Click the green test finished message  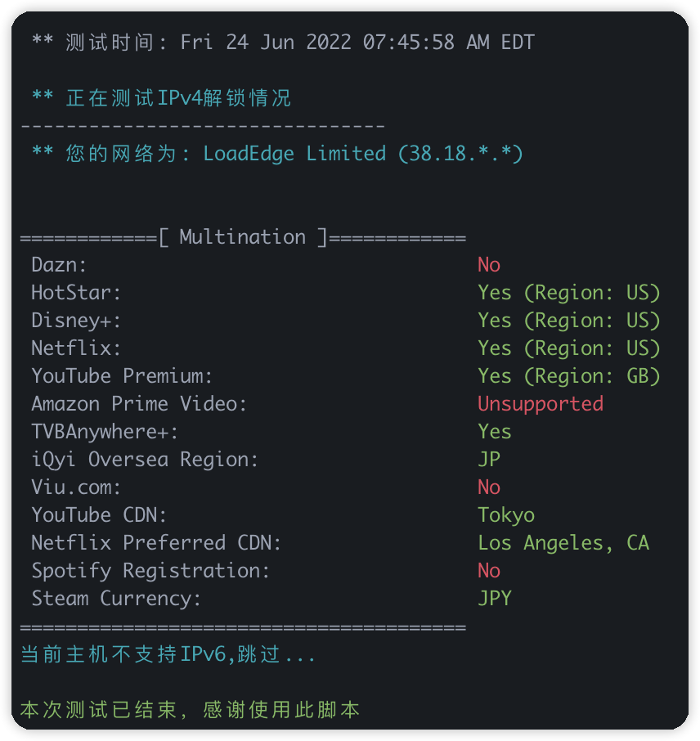[190, 710]
